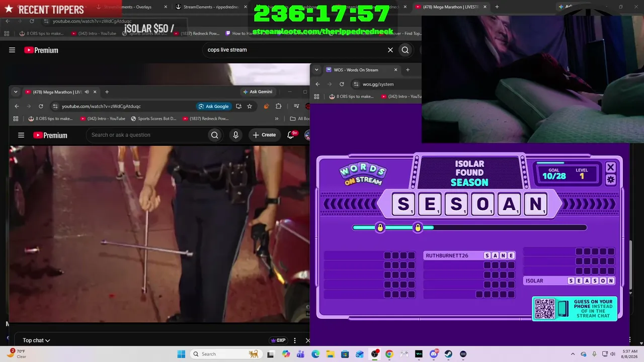
Task: Go back in the front YouTube window
Action: tap(17, 106)
